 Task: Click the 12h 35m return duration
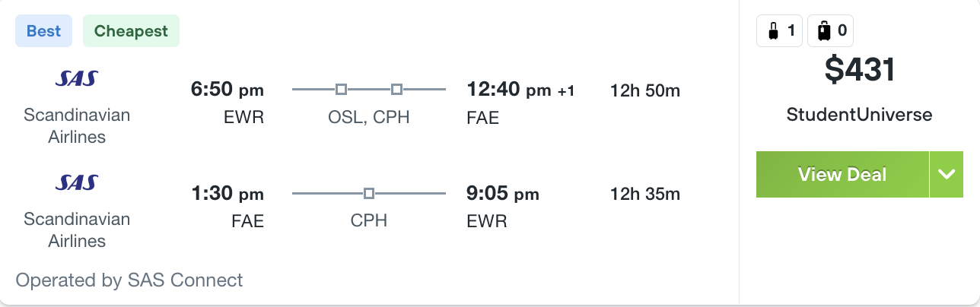click(x=645, y=195)
